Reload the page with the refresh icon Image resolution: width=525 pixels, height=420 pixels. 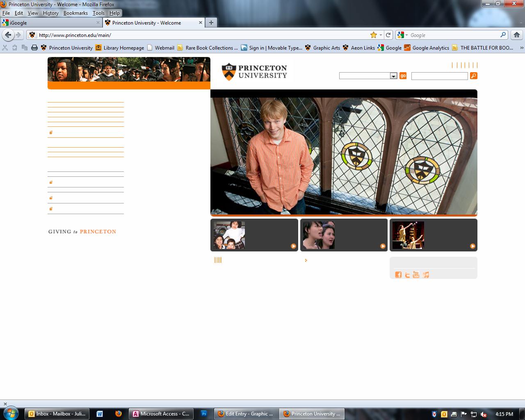[388, 35]
